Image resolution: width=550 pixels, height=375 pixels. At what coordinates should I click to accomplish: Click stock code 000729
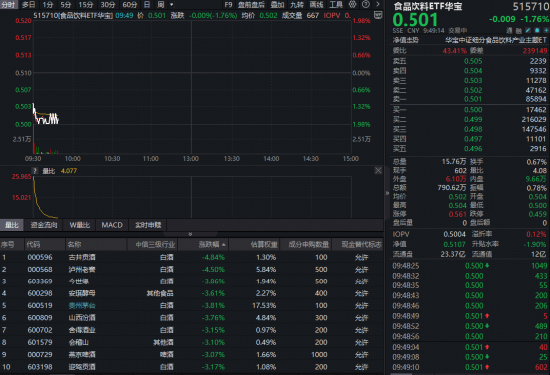click(40, 355)
